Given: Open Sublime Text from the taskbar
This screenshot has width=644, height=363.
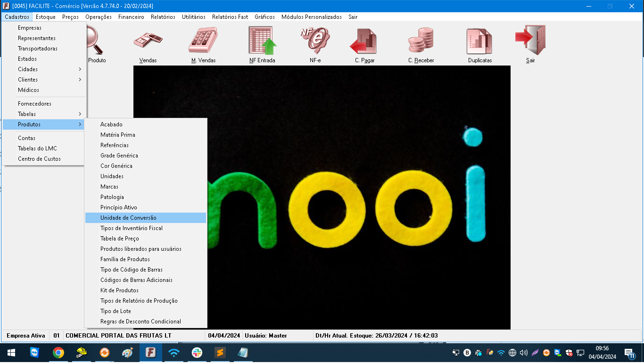Looking at the screenshot, I should point(220,353).
